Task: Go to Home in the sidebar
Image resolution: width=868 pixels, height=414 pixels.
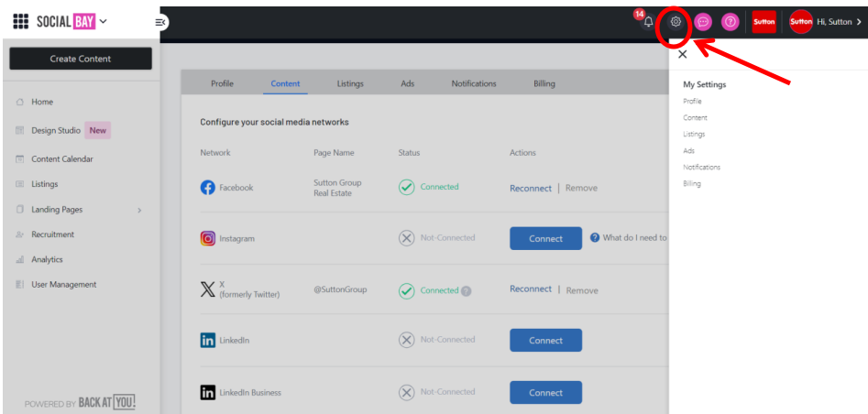Action: pos(42,102)
